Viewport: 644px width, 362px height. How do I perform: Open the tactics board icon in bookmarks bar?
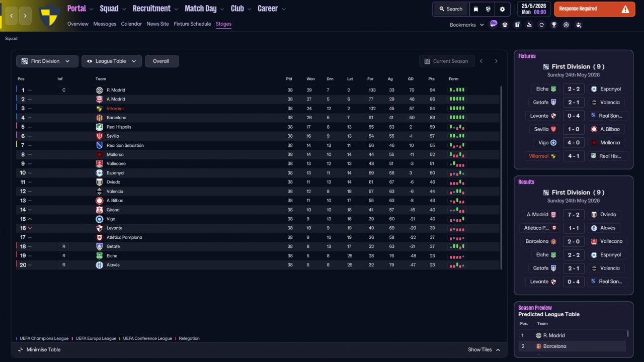coord(517,25)
